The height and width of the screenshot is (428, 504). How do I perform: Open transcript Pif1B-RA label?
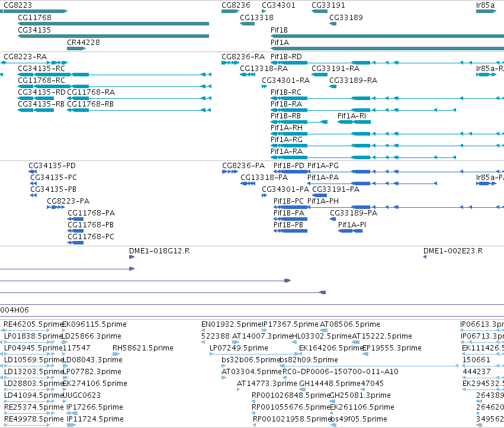pyautogui.click(x=287, y=104)
